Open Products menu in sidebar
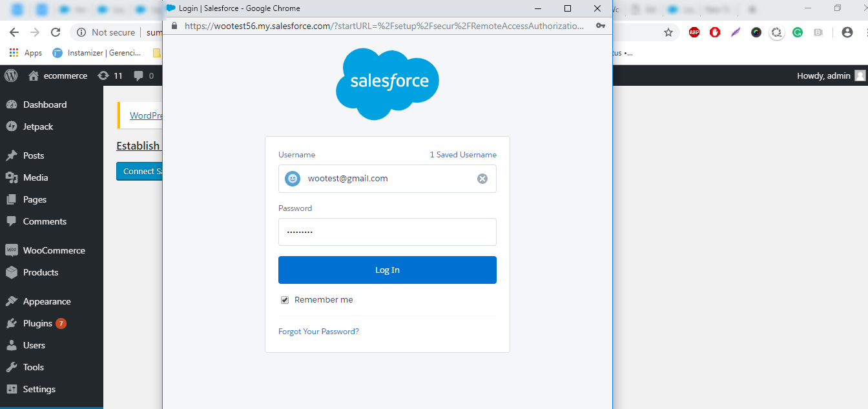 (x=41, y=272)
